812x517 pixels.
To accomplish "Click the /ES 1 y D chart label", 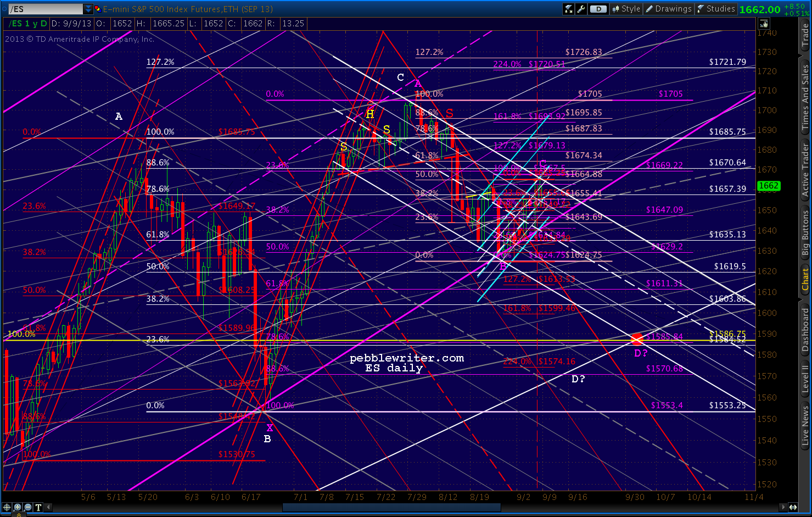I will [x=26, y=24].
